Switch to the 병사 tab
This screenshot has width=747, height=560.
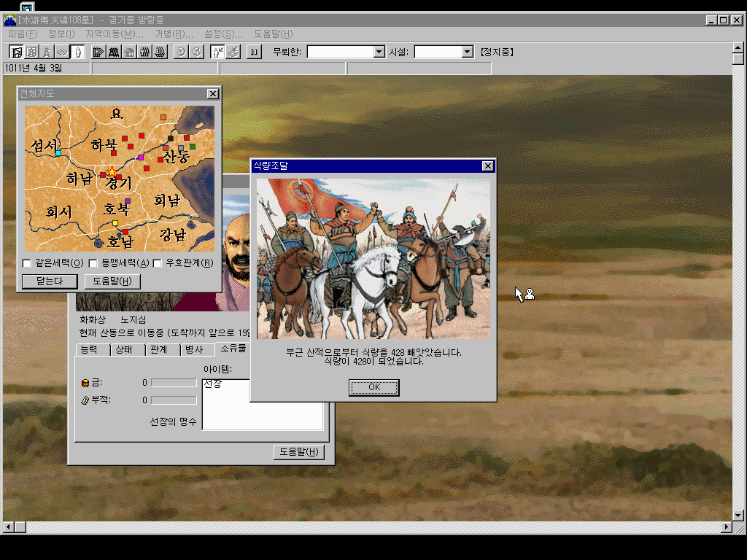click(197, 349)
